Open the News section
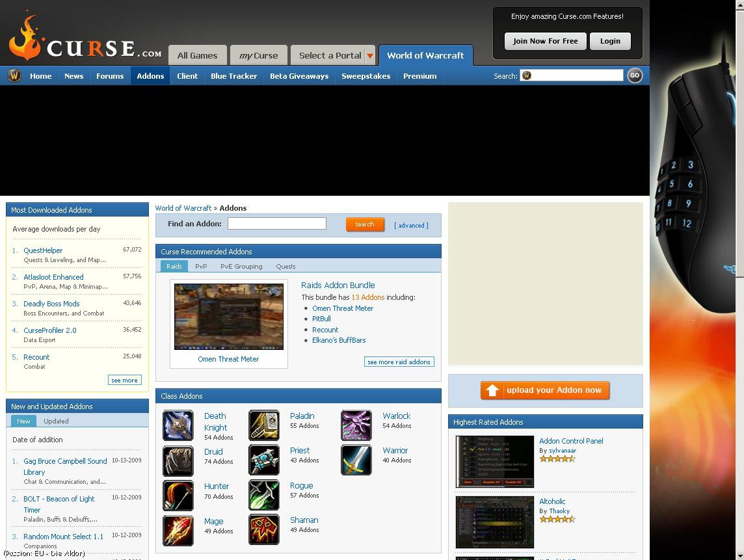 (74, 76)
